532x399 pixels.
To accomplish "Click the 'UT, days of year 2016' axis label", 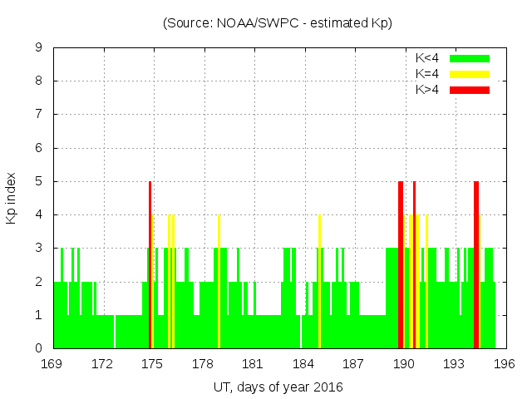I will tap(278, 387).
